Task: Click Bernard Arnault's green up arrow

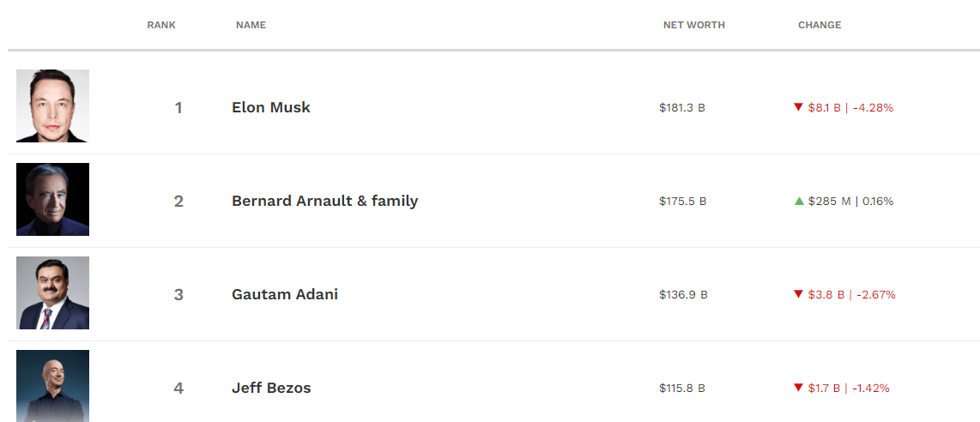Action: click(x=799, y=202)
